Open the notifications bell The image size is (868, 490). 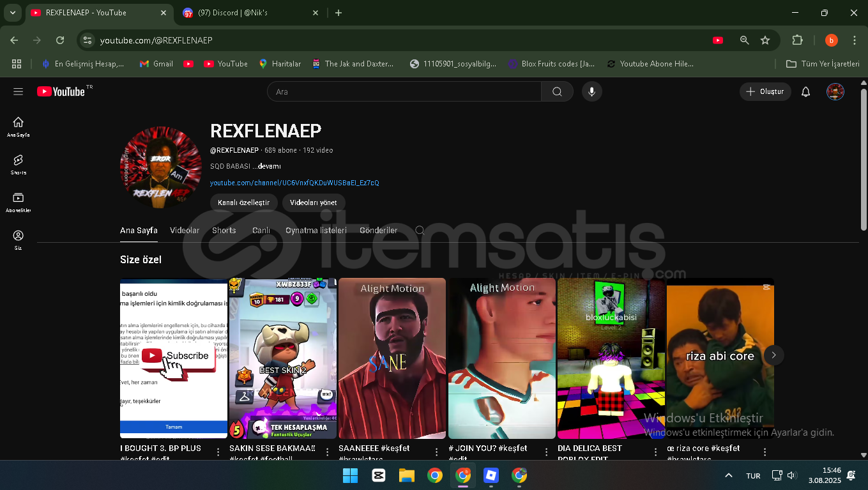pos(805,91)
